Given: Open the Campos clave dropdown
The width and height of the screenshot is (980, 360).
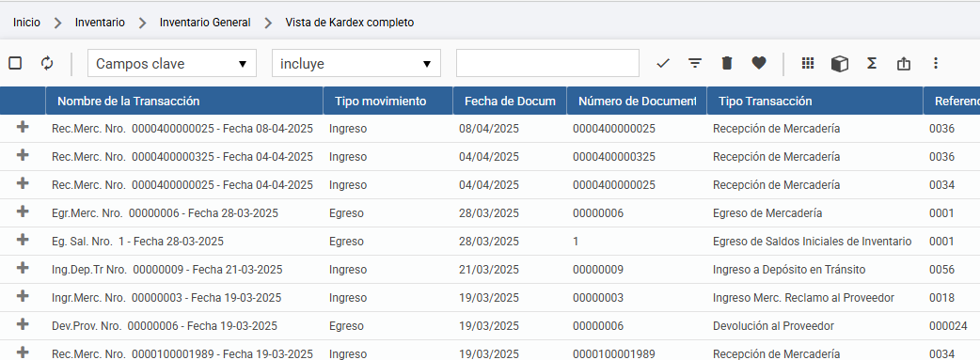Looking at the screenshot, I should (x=172, y=63).
